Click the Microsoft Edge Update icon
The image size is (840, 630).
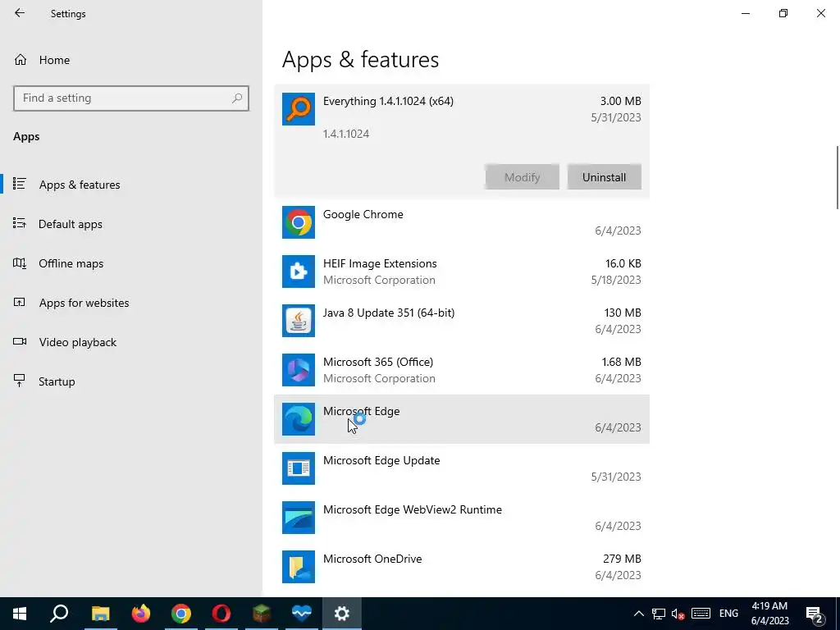click(299, 468)
